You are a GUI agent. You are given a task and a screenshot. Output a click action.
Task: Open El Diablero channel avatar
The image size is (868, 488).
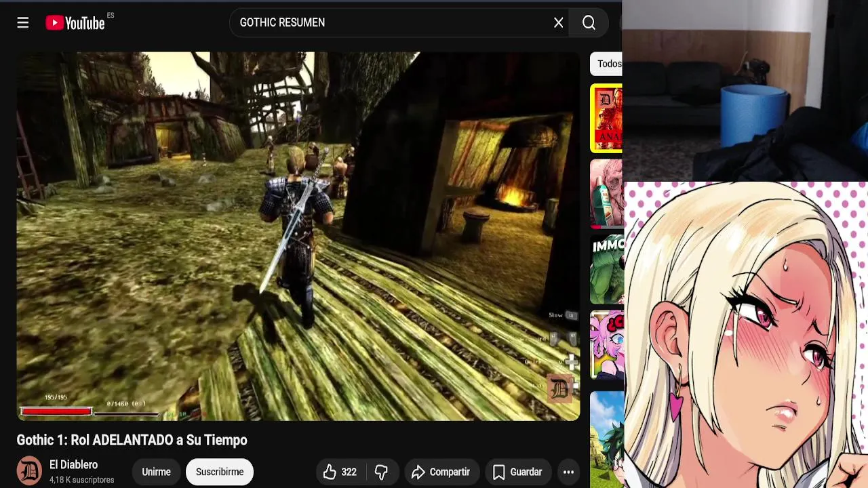tap(29, 471)
